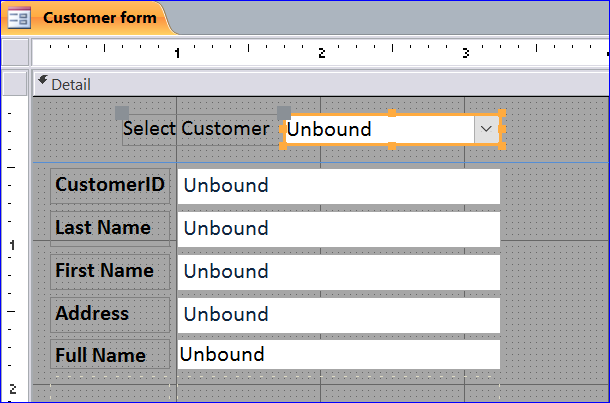610x403 pixels.
Task: Click the CustomerID Unbound text box
Action: 338,186
